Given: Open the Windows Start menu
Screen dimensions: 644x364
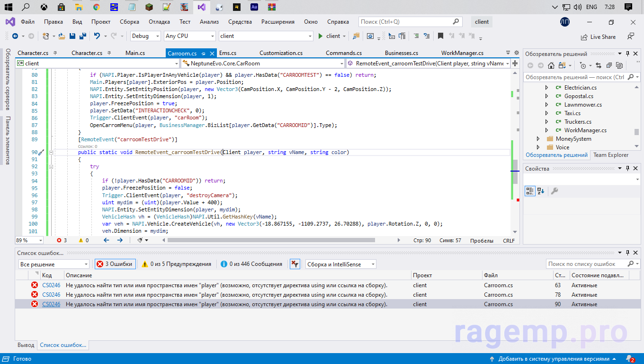Looking at the screenshot, I should (8, 7).
